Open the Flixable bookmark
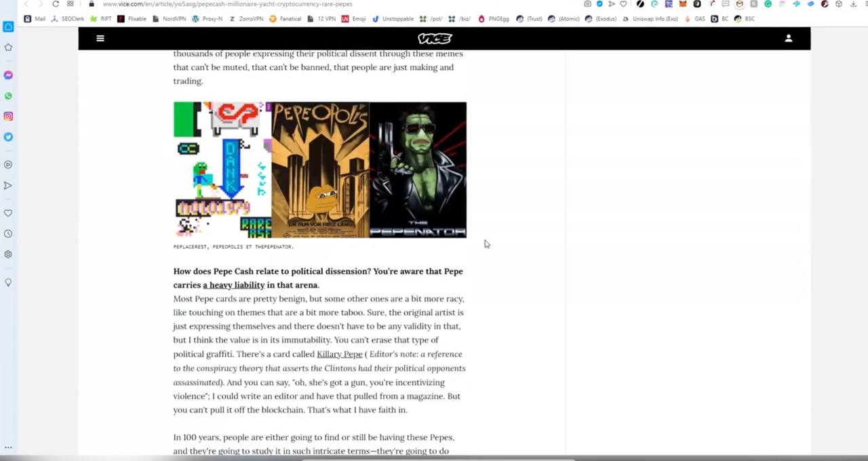Screen dimensions: 868x461 [x=132, y=19]
